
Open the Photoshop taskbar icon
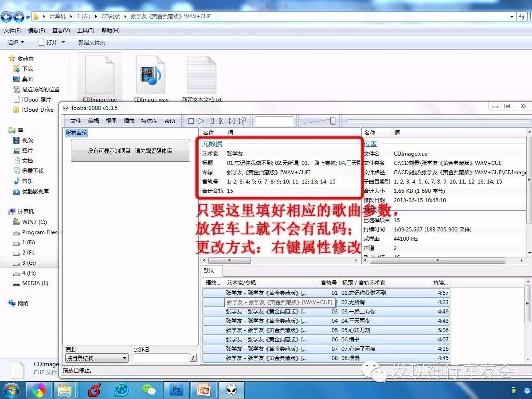click(x=176, y=390)
